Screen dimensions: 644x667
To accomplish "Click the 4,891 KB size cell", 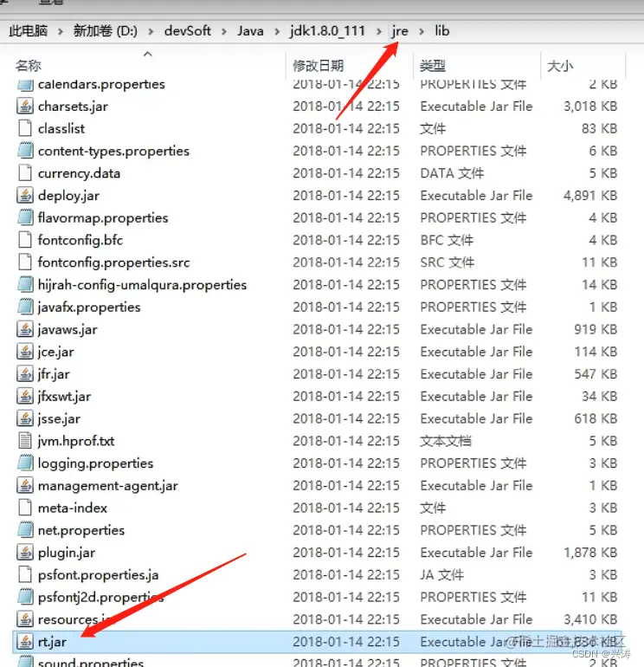I will 590,196.
